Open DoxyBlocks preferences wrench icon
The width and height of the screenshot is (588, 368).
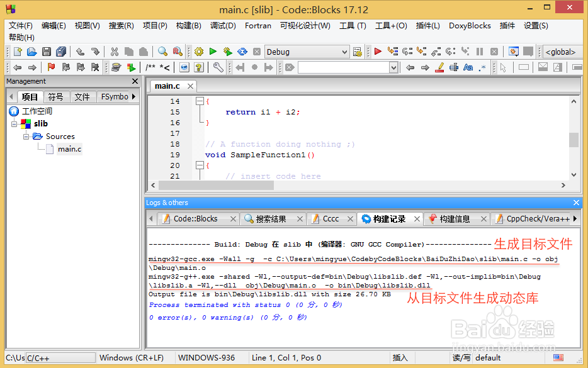click(x=218, y=67)
